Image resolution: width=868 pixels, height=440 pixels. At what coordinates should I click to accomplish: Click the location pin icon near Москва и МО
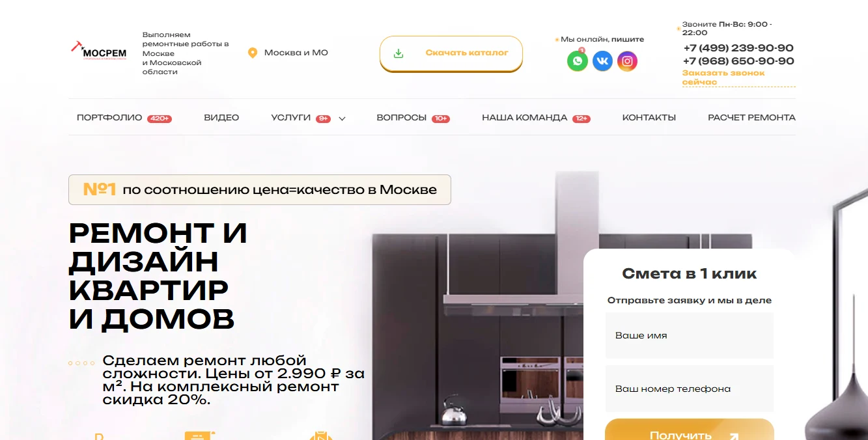[253, 53]
